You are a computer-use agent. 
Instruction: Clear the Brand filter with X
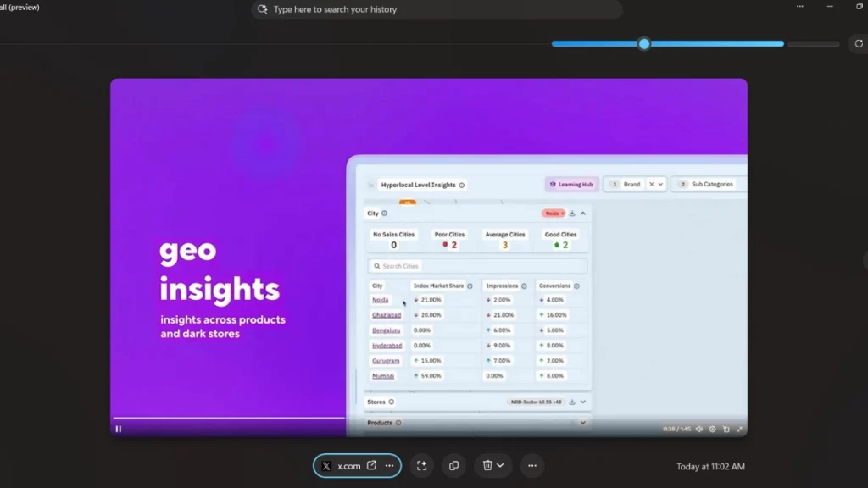point(652,184)
